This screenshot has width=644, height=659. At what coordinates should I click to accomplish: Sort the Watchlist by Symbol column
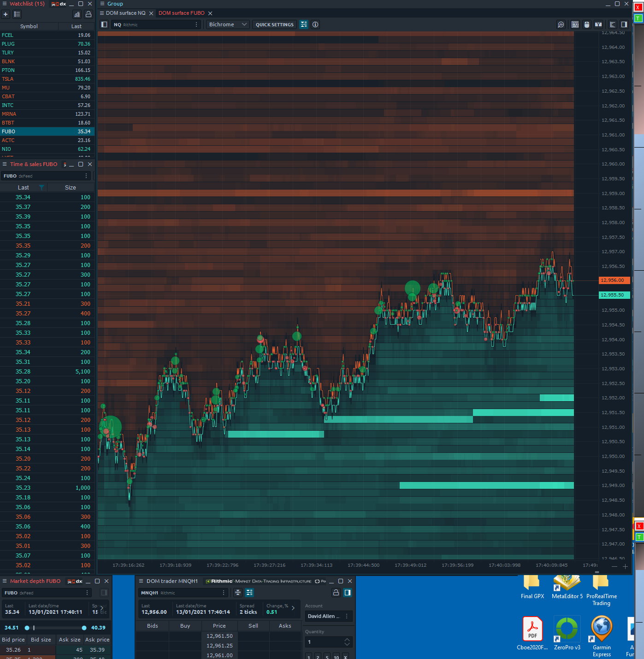pyautogui.click(x=29, y=26)
